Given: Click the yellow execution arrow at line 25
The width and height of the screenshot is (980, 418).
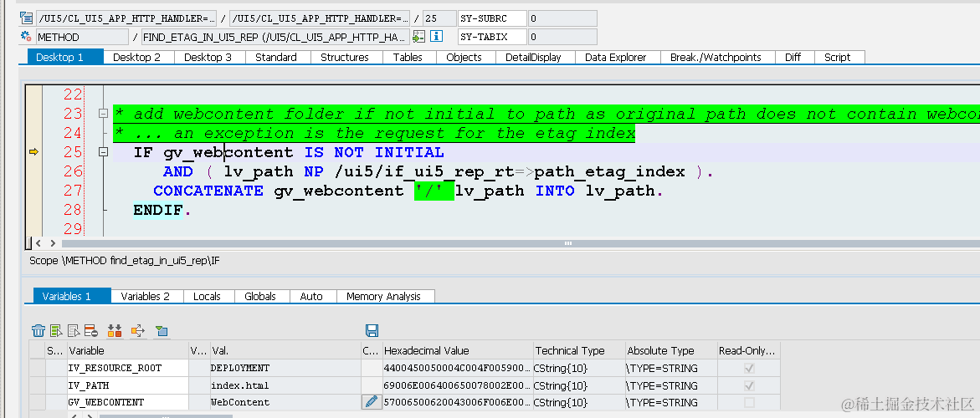Looking at the screenshot, I should click(33, 151).
